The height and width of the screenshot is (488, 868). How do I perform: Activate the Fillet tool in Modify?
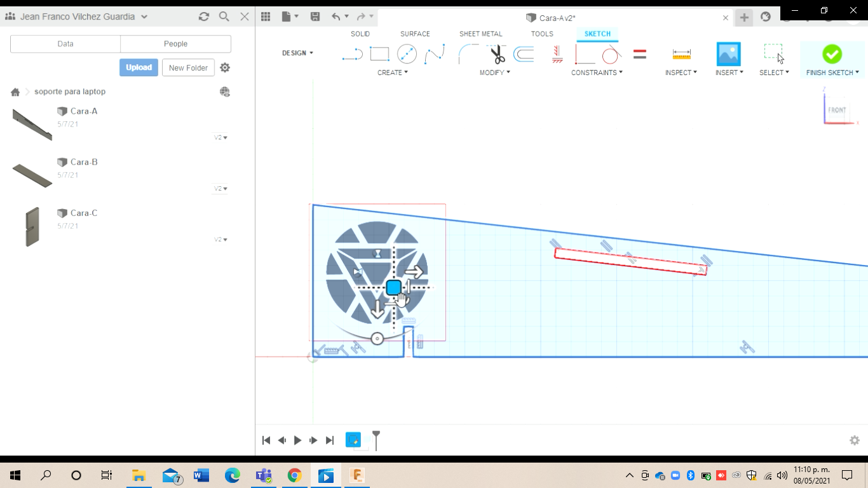coord(468,55)
